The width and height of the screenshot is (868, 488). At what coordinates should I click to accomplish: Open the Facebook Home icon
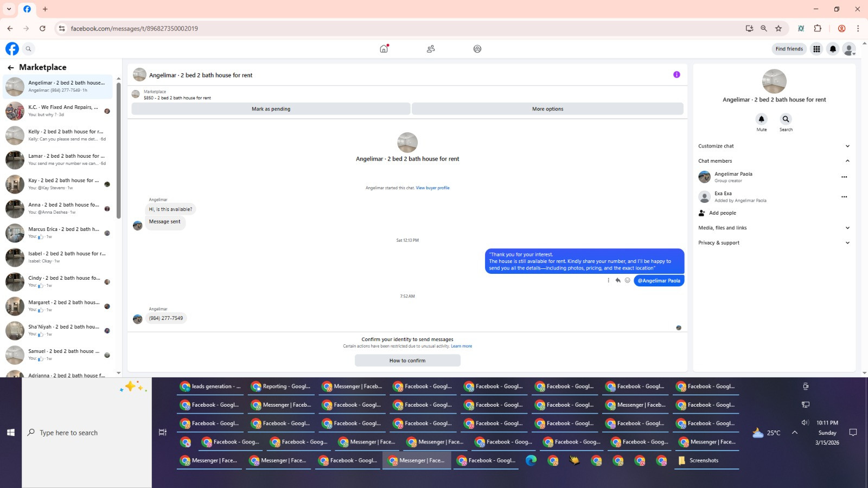384,49
